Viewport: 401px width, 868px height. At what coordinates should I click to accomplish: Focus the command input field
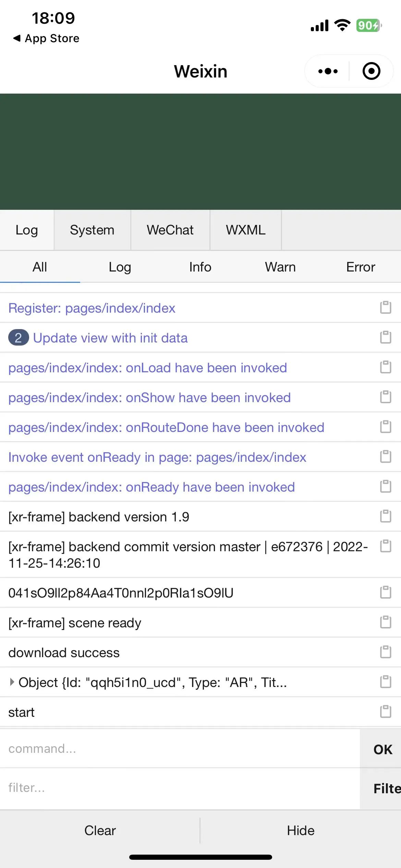point(178,749)
